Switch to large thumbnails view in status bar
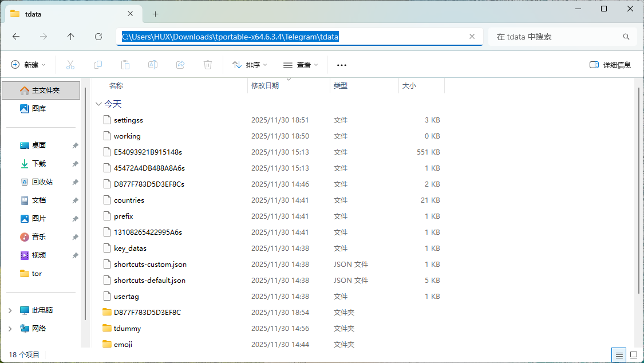This screenshot has width=644, height=363. tap(633, 355)
